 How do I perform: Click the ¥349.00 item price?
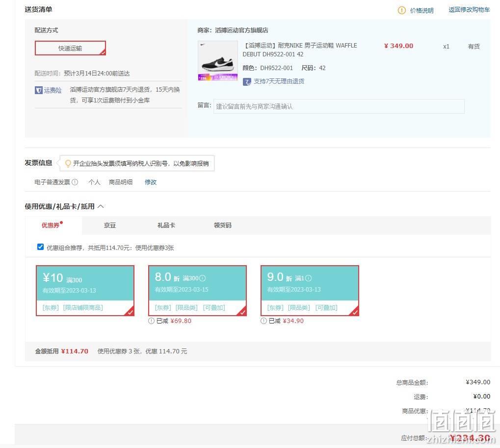click(398, 46)
